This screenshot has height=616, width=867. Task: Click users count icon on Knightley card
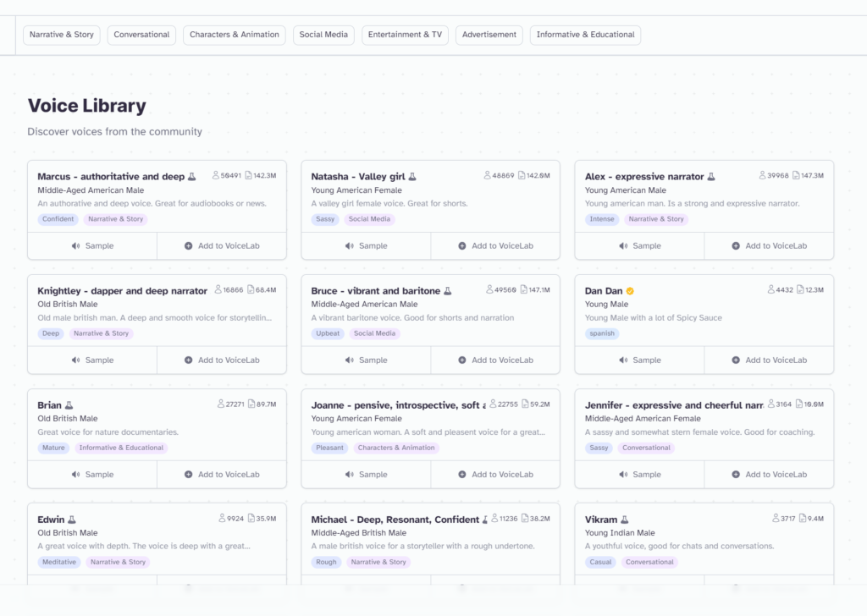point(218,289)
